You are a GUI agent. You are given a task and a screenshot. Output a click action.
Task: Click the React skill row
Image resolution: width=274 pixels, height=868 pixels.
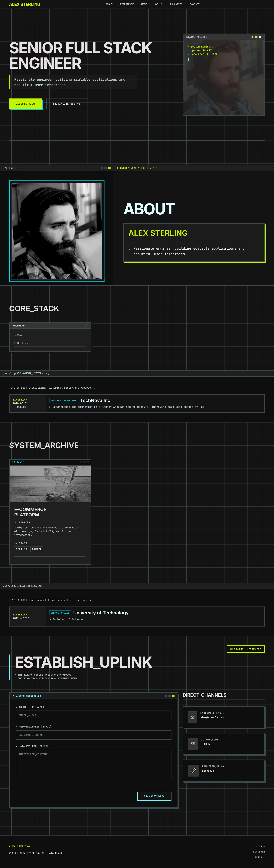50,335
